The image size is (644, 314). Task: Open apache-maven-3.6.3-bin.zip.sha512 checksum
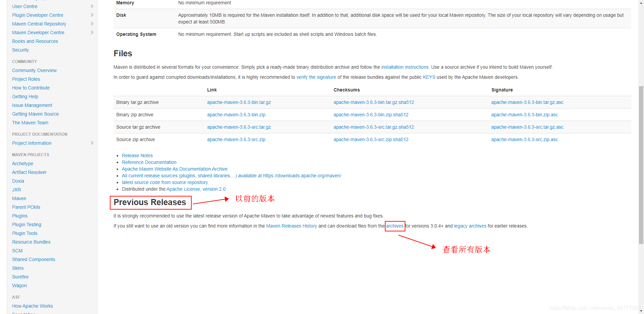pyautogui.click(x=371, y=115)
